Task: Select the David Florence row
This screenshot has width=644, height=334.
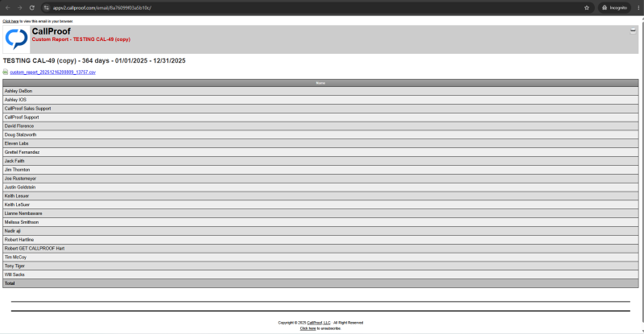Action: click(320, 126)
